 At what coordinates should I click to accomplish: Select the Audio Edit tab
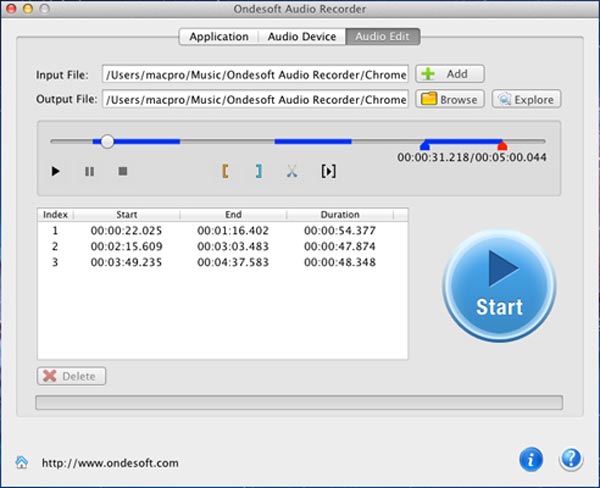click(x=382, y=37)
